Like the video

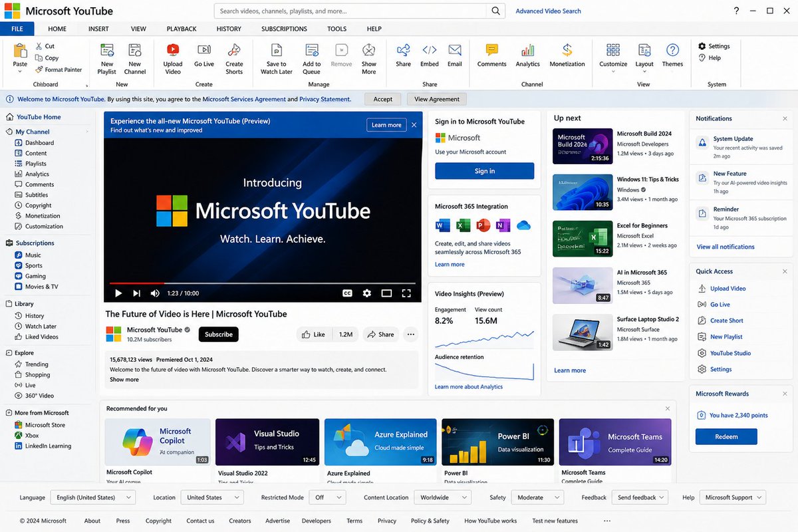click(313, 334)
